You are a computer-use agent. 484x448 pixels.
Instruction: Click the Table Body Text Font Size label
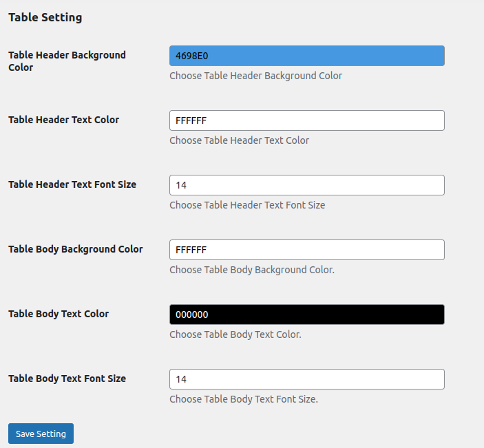67,378
